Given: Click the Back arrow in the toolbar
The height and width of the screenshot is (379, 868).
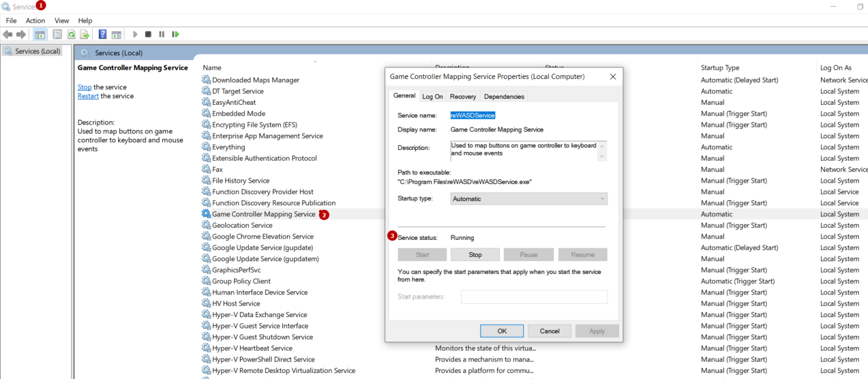Looking at the screenshot, I should (x=8, y=34).
